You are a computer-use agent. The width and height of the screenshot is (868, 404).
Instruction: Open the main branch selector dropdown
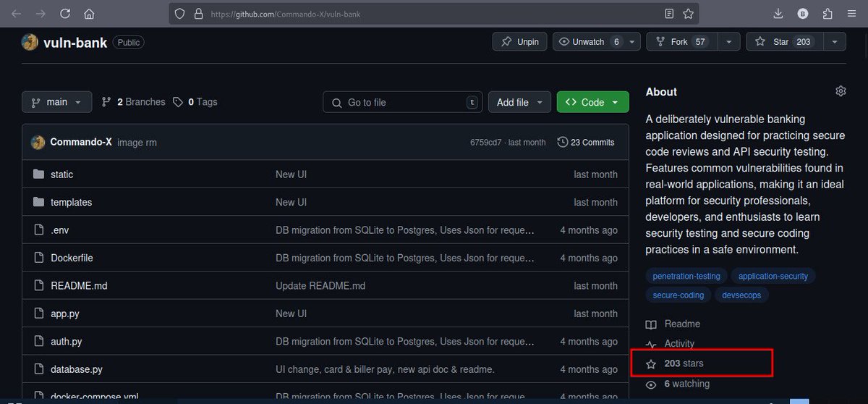56,102
